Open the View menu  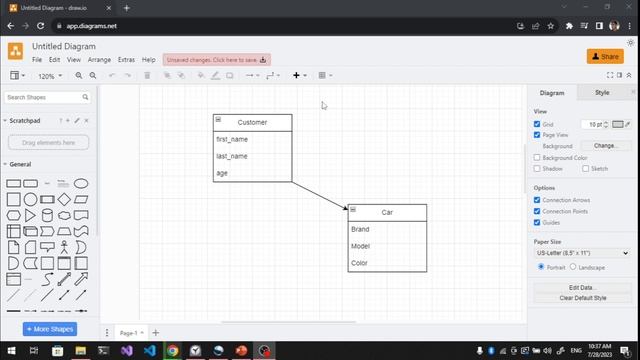[74, 60]
